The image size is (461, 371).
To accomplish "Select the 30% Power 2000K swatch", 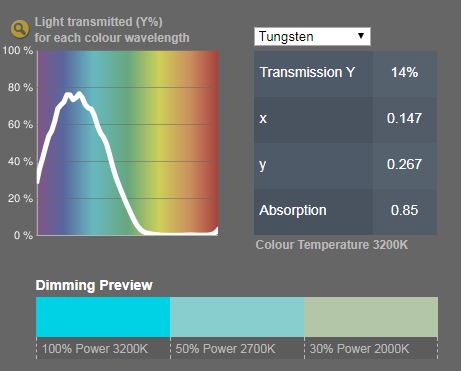I will [371, 317].
